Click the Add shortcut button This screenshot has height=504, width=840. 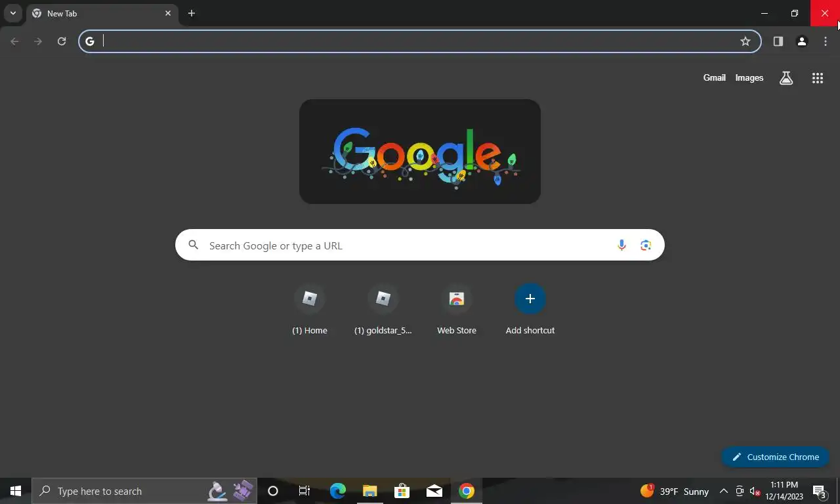click(530, 310)
